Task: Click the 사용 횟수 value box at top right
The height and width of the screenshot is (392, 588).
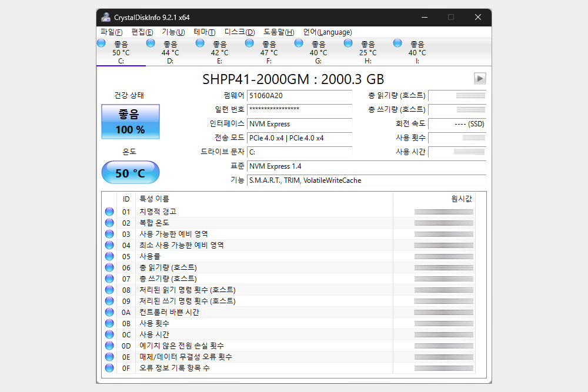Action: (x=457, y=138)
